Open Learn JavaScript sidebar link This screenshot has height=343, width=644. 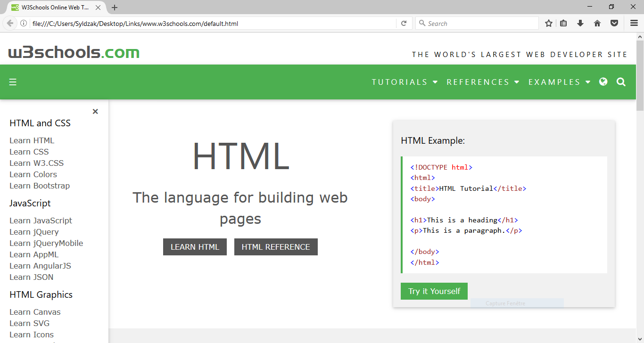pos(41,220)
